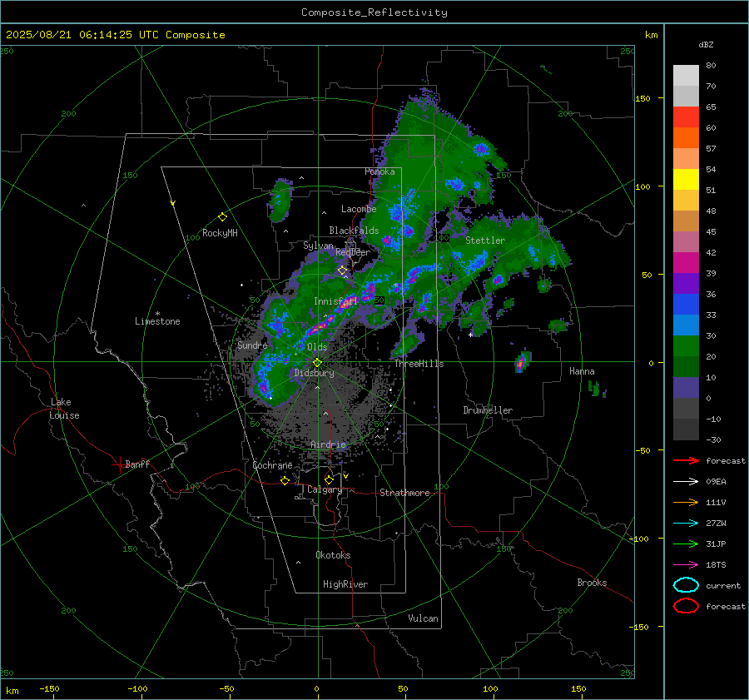Click the 'Strathmore' city label

coord(404,493)
